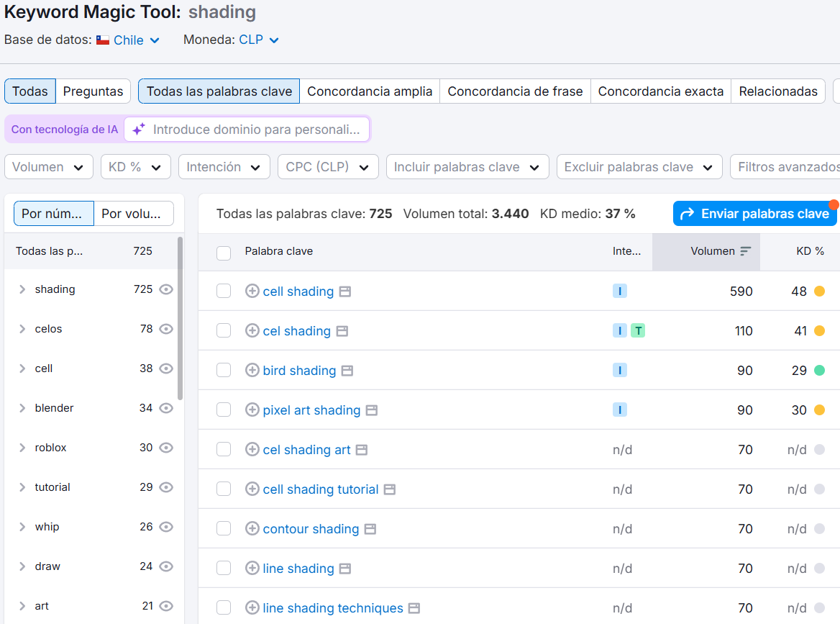
Task: Click add icon next to bird shading
Action: 252,371
